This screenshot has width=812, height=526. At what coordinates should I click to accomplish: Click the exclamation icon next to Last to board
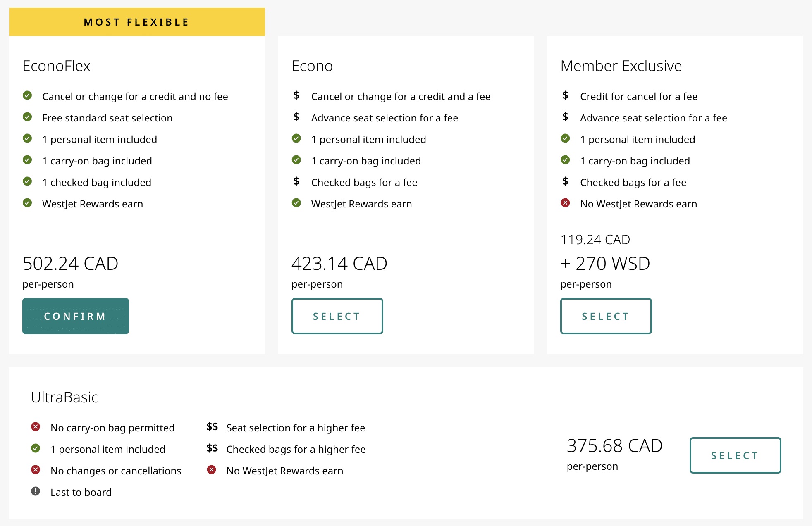coord(36,491)
